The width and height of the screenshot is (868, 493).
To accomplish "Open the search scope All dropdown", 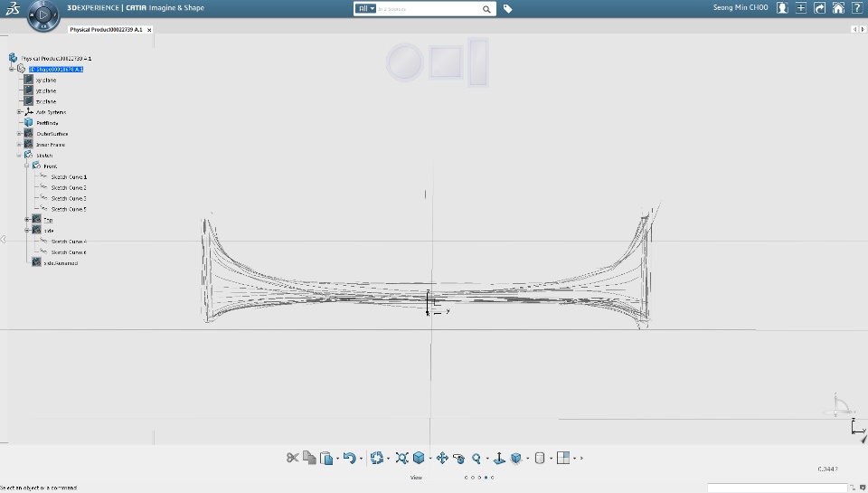I will pos(365,8).
